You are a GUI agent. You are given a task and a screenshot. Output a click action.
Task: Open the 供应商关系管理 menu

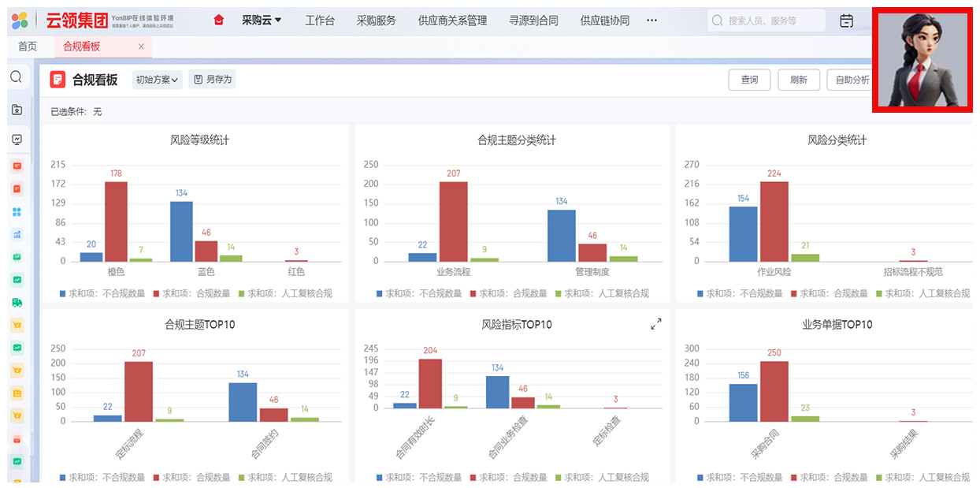tap(452, 20)
